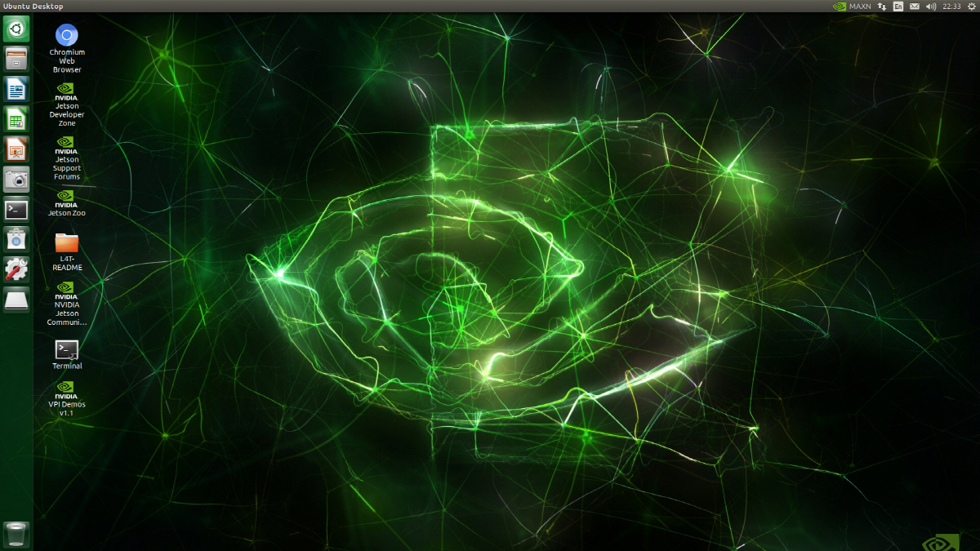The image size is (980, 551).
Task: Open Ubuntu Software shopping bag icon
Action: point(16,240)
